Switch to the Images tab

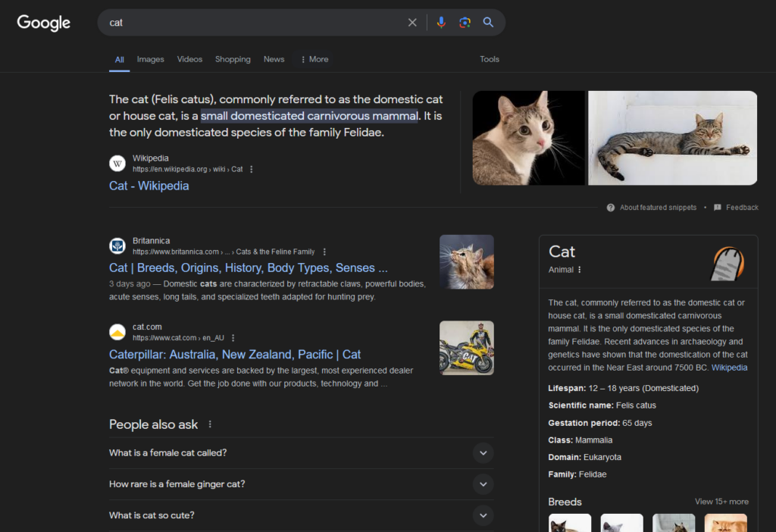click(151, 59)
